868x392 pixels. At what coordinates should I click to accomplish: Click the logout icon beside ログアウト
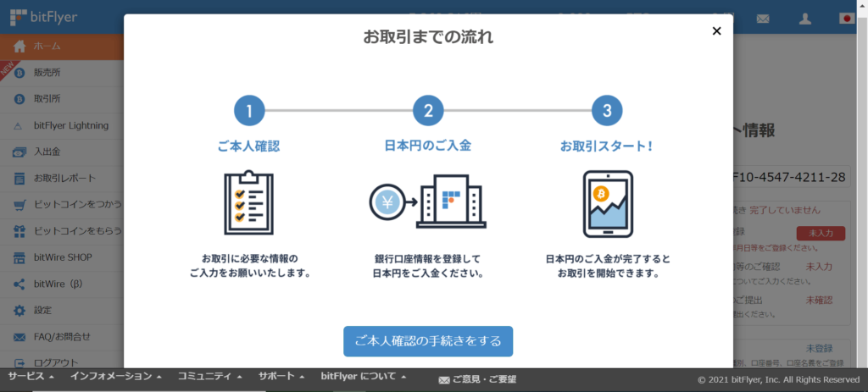19,363
